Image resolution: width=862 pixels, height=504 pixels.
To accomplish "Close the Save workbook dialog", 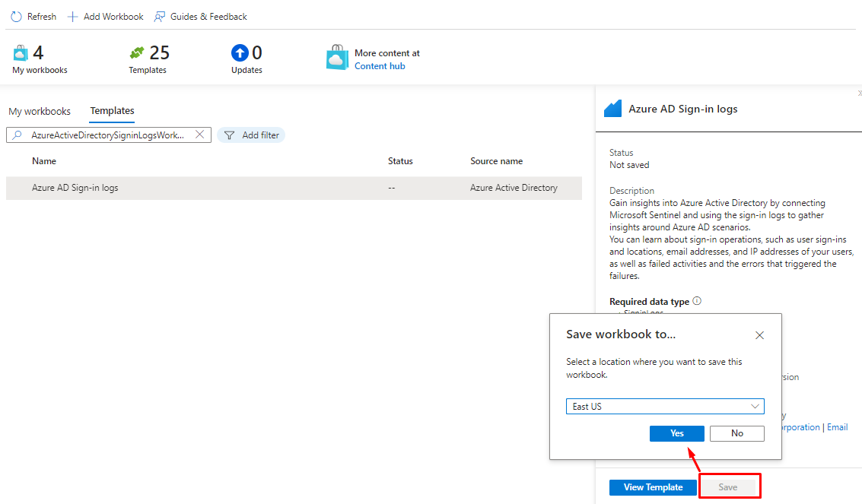I will 759,335.
